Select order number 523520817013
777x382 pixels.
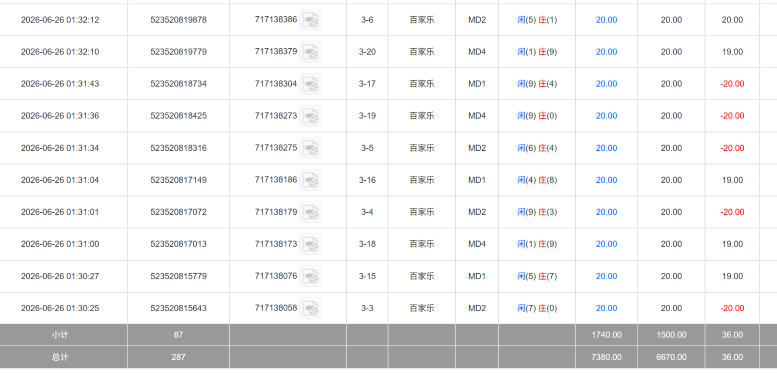[x=178, y=244]
